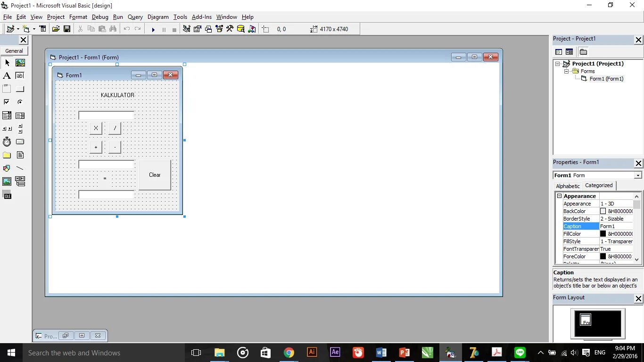
Task: Open the Add Form dropdown arrow
Action: [34, 29]
